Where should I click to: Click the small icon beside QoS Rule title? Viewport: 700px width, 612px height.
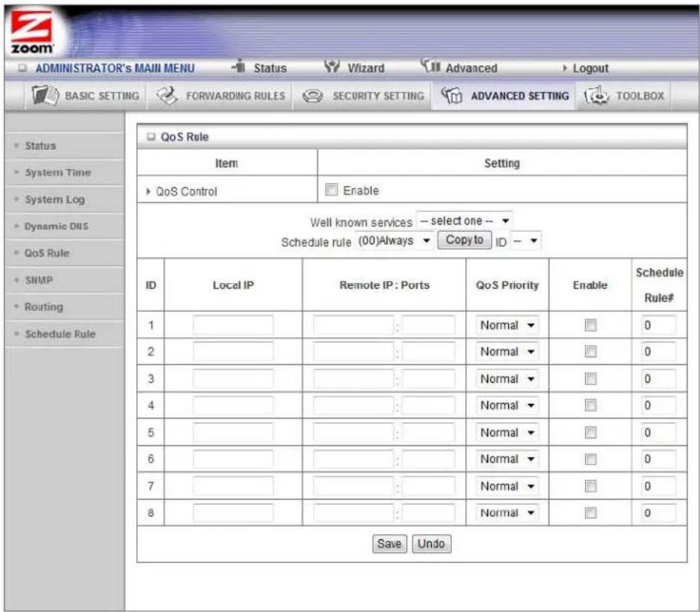pyautogui.click(x=151, y=136)
